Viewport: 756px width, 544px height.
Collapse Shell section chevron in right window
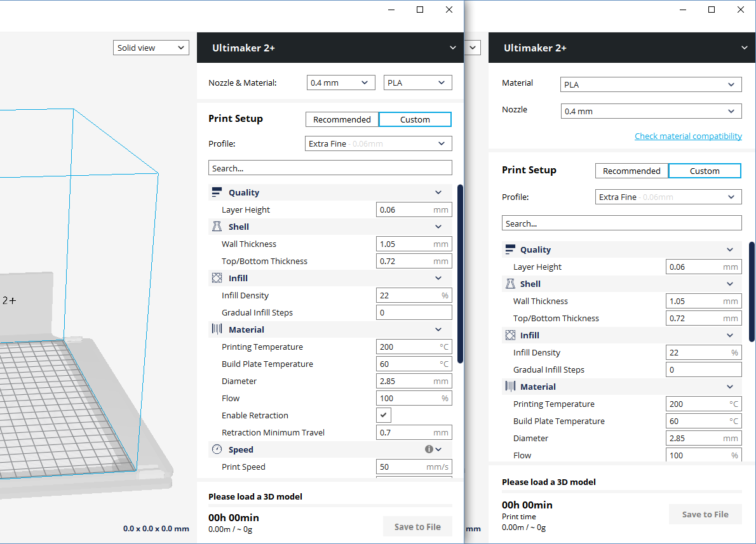tap(730, 284)
